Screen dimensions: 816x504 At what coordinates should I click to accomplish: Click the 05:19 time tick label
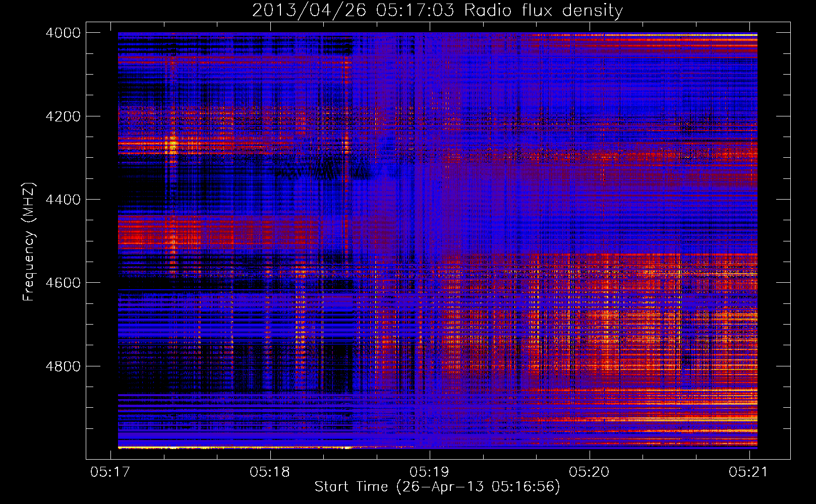point(429,472)
